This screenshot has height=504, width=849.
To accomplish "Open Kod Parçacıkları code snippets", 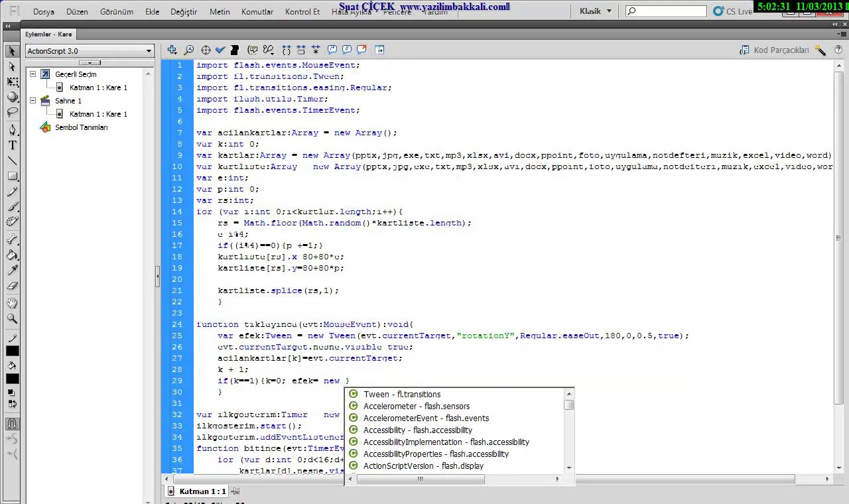I will point(774,50).
